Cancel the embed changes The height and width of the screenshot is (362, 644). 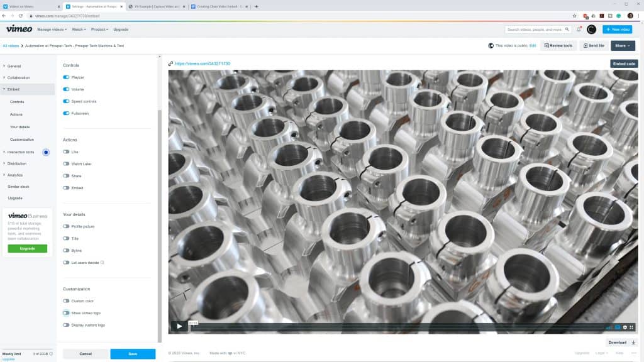(86, 354)
